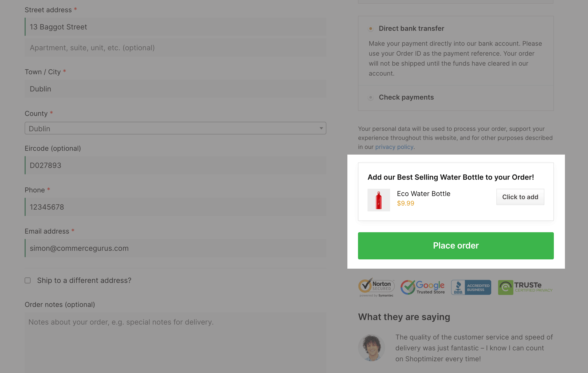
Task: Click the Apartment, suite, unit optional field
Action: coord(175,48)
